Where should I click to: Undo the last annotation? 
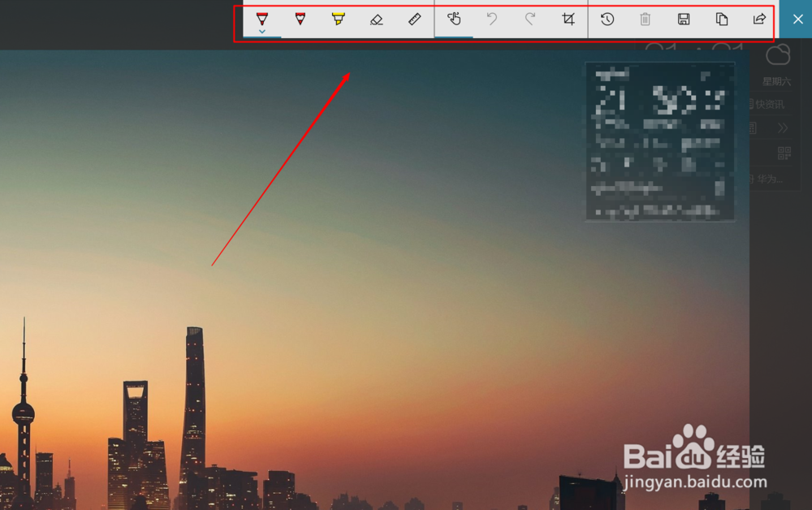point(491,19)
